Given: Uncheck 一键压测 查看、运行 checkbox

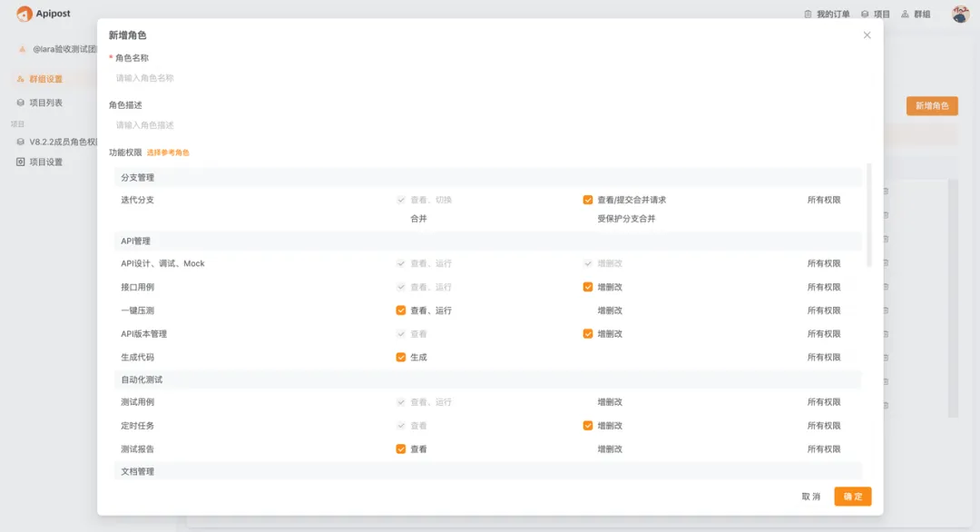Looking at the screenshot, I should tap(401, 310).
